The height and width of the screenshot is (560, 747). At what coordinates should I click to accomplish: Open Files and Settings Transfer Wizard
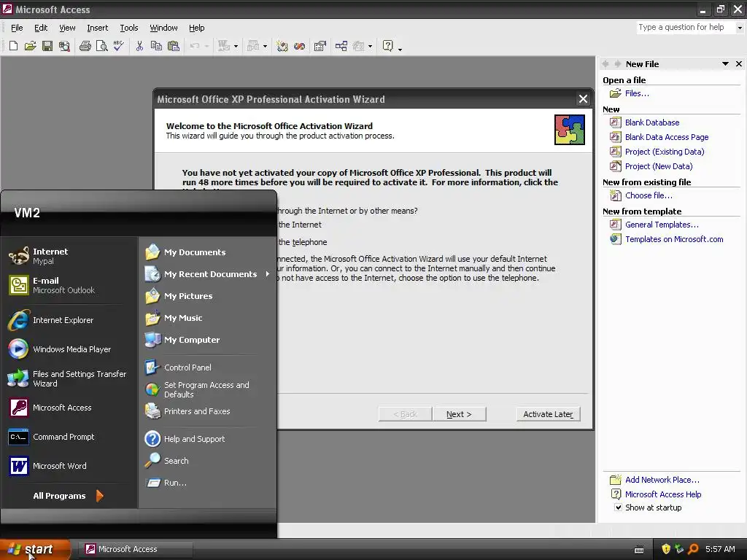pos(68,379)
